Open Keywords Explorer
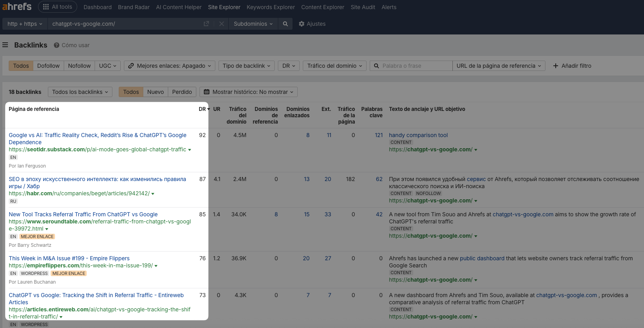This screenshot has width=644, height=328. [271, 7]
